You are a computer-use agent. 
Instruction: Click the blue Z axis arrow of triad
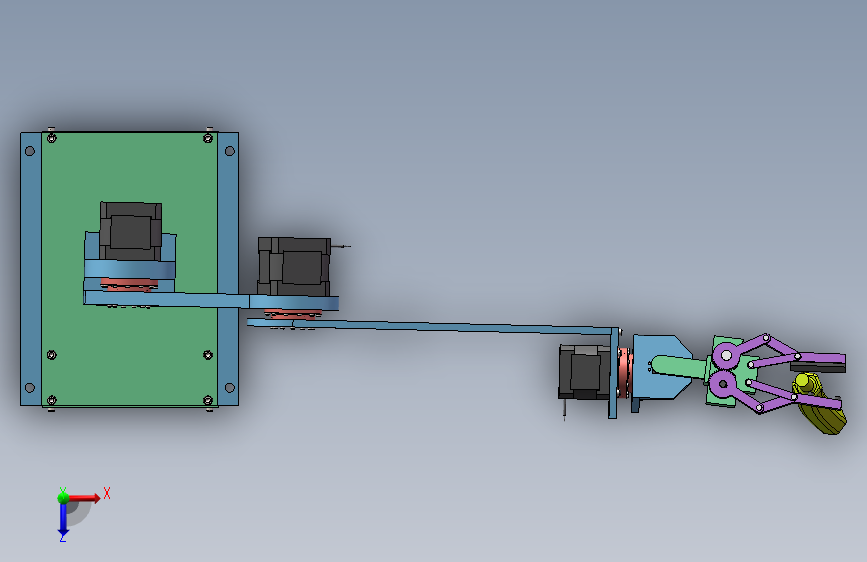pos(63,520)
